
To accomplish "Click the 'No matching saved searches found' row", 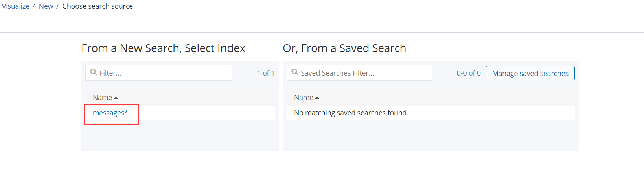I will pos(351,113).
